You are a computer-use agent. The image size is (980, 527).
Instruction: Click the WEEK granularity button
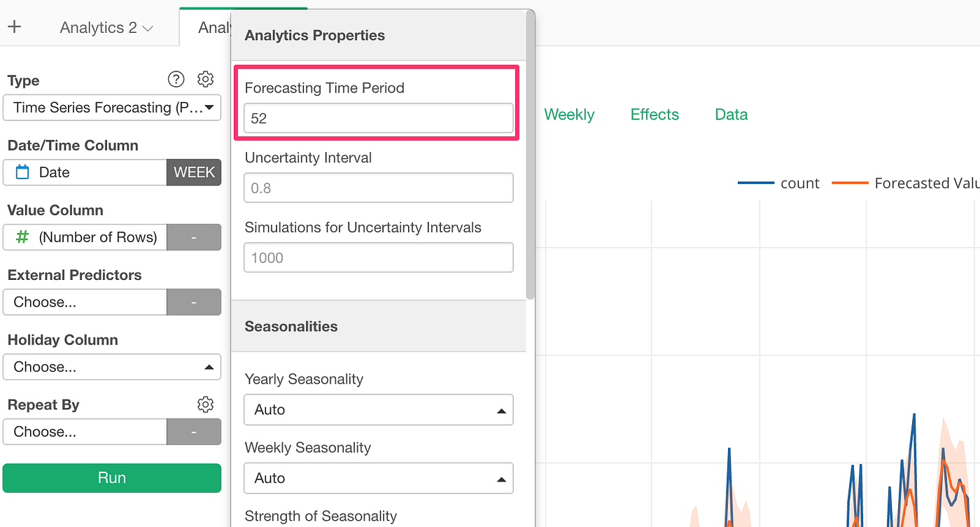click(194, 172)
